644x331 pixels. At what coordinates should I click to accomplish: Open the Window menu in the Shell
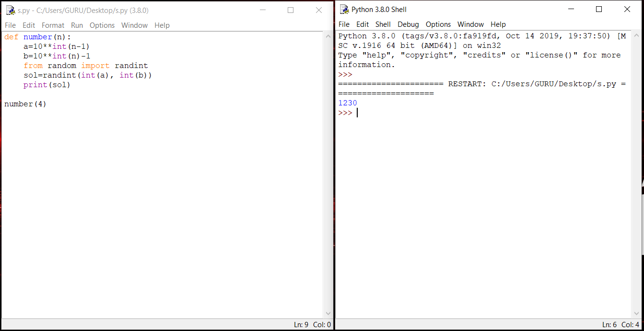(470, 24)
